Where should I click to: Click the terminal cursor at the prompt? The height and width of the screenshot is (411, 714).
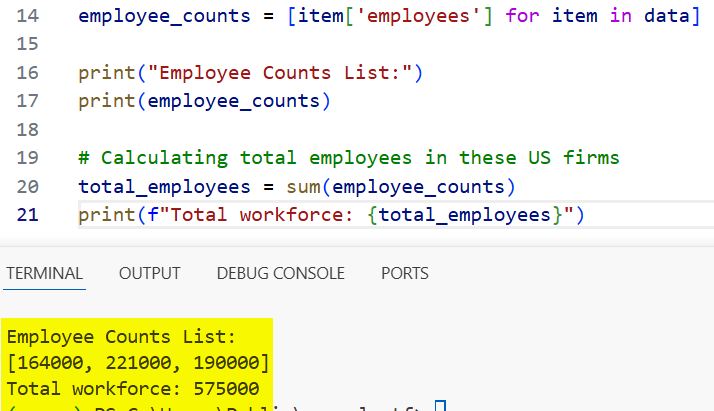[440, 406]
